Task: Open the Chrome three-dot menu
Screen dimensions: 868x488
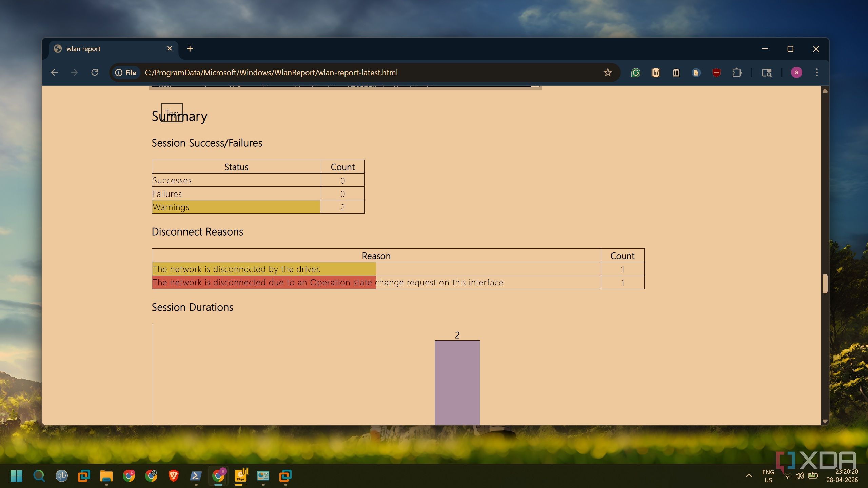Action: pos(817,73)
